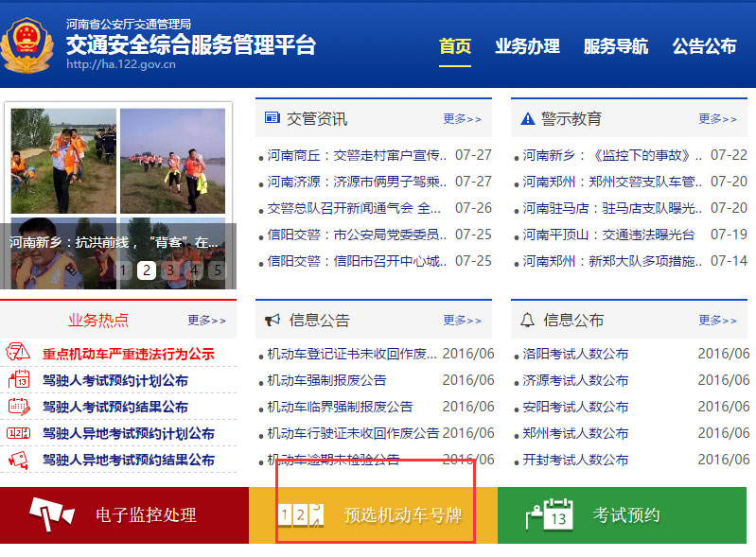Click the 警示教育 warning triangle icon
Image resolution: width=756 pixels, height=557 pixels.
pyautogui.click(x=528, y=118)
